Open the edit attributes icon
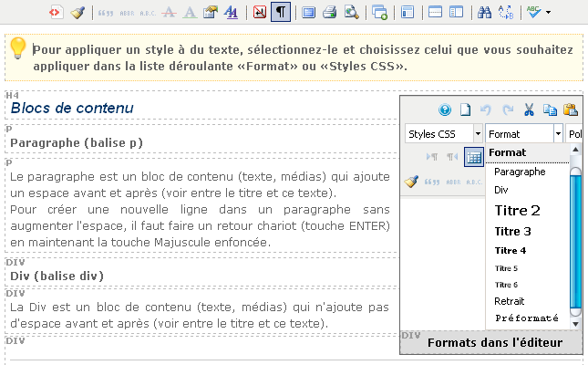The width and height of the screenshot is (588, 365). coord(211,13)
